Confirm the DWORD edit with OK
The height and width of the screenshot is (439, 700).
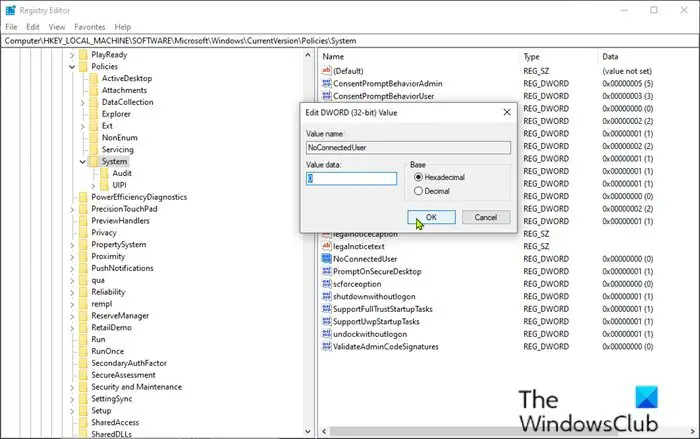(x=431, y=217)
